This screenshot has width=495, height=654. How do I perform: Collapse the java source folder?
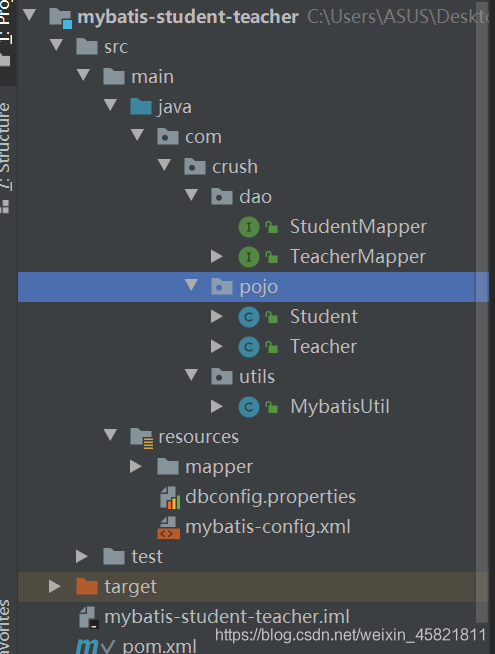click(110, 105)
